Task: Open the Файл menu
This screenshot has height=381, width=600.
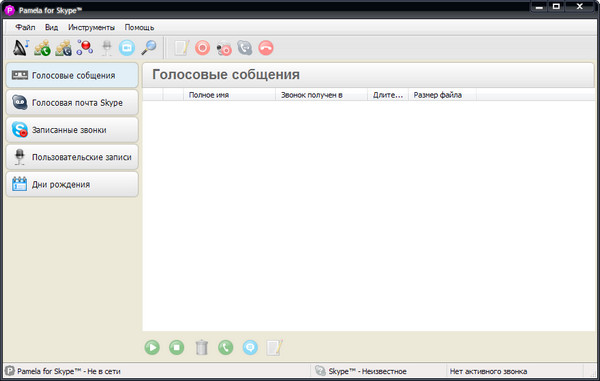Action: [x=25, y=27]
